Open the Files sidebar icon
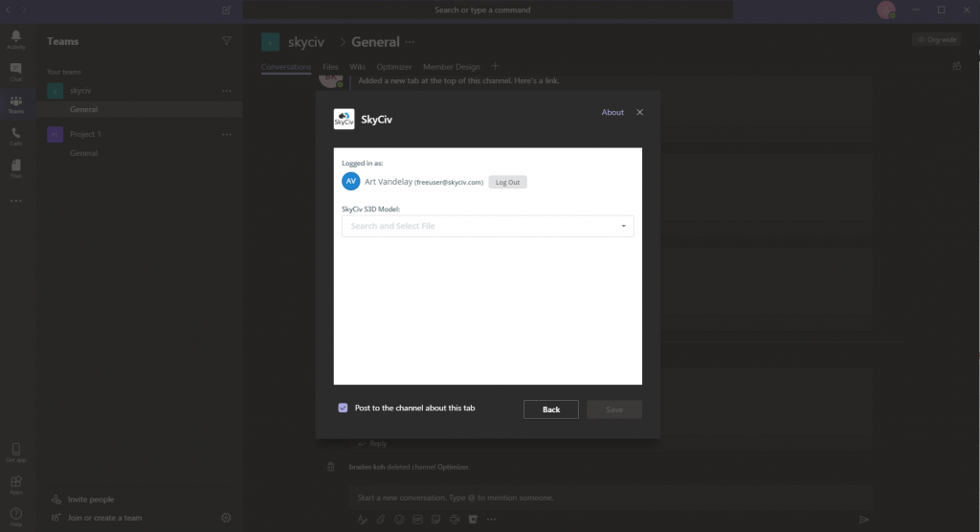The height and width of the screenshot is (532, 980). [15, 168]
